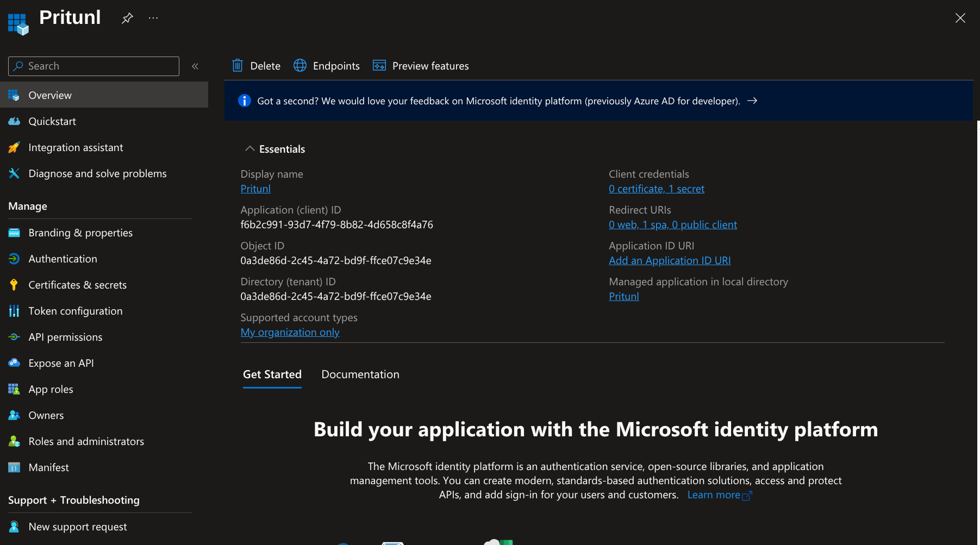Click the Roles and administrators icon
The image size is (980, 545).
point(14,441)
